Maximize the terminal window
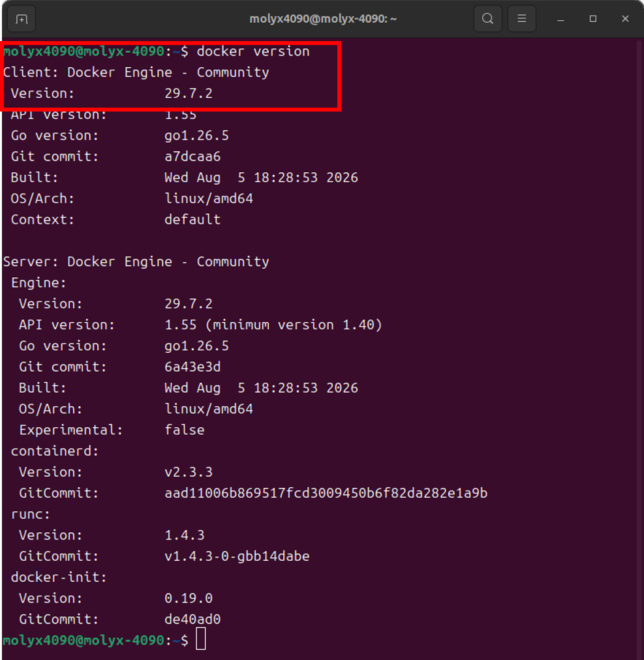The height and width of the screenshot is (660, 644). [x=593, y=19]
